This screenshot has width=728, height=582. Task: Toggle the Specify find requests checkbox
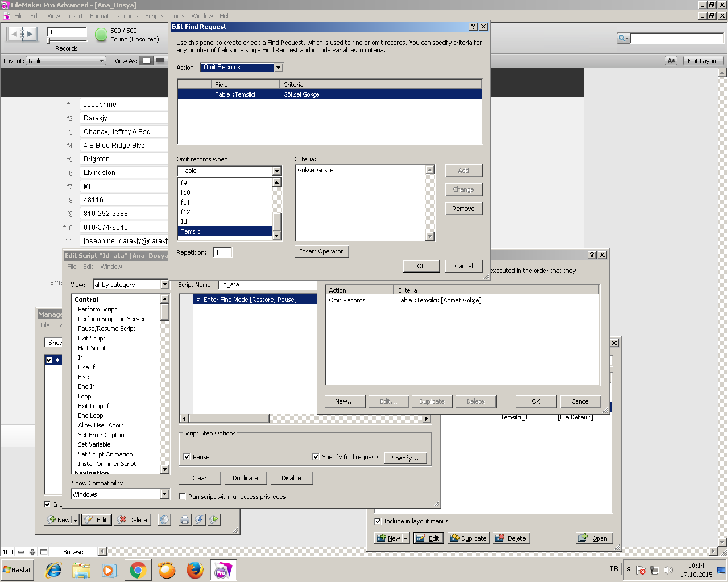[x=316, y=457]
